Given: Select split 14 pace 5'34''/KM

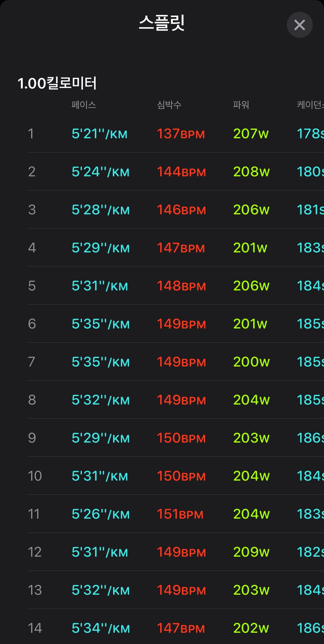Looking at the screenshot, I should point(101,628).
